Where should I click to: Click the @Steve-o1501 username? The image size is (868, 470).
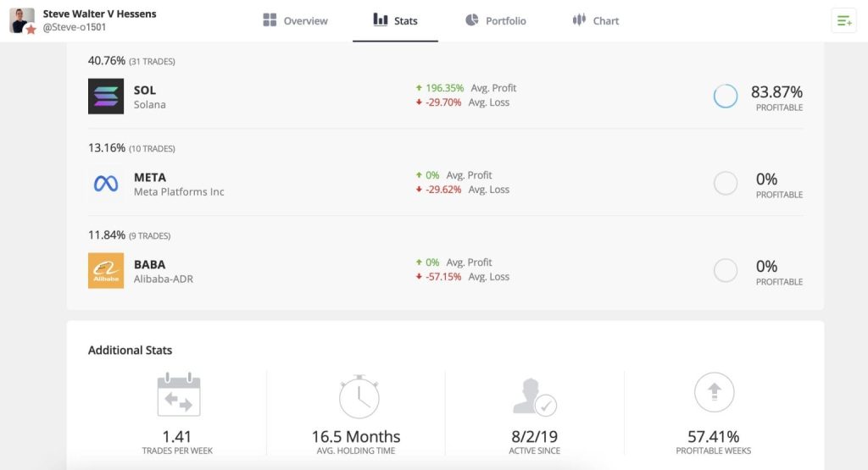(x=74, y=28)
